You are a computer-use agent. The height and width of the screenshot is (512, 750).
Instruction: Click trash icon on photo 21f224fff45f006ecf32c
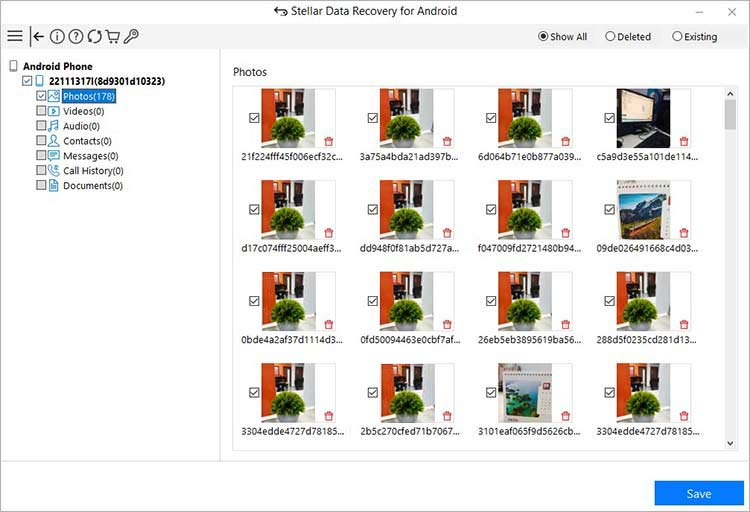click(328, 141)
